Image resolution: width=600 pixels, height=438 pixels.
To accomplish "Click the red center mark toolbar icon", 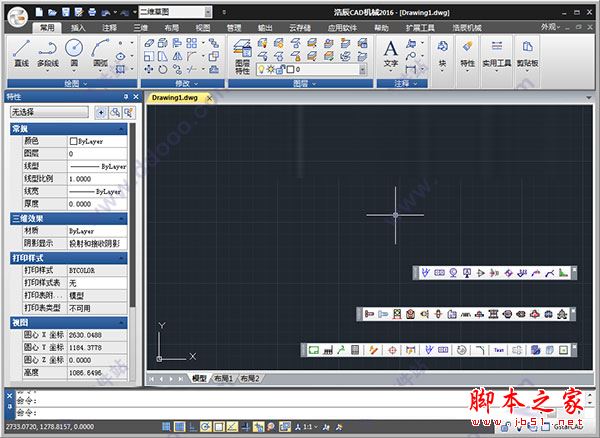I will pos(392,350).
